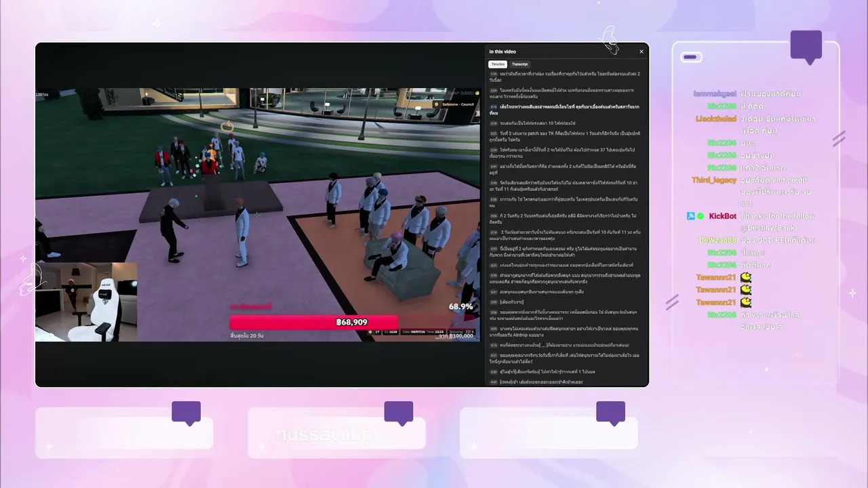Jump to timeline entry at 3:14
Screen dimensions: 868x488
point(565,235)
